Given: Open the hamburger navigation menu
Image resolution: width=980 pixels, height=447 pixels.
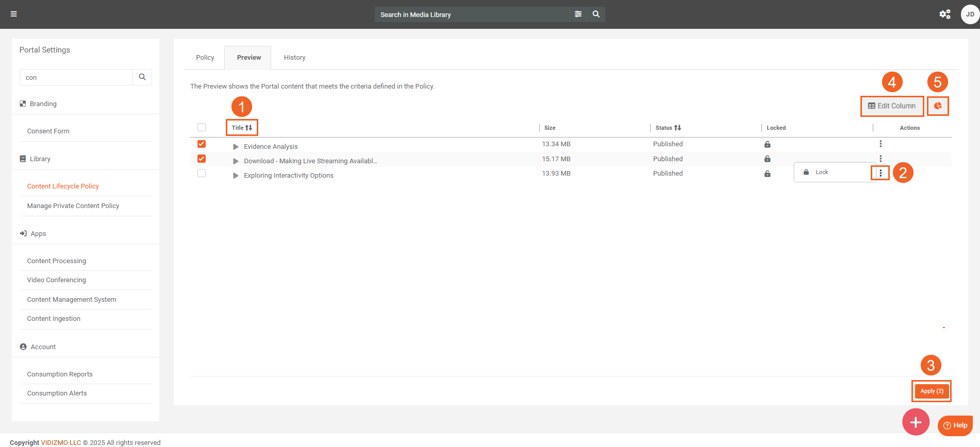Looking at the screenshot, I should pyautogui.click(x=14, y=14).
